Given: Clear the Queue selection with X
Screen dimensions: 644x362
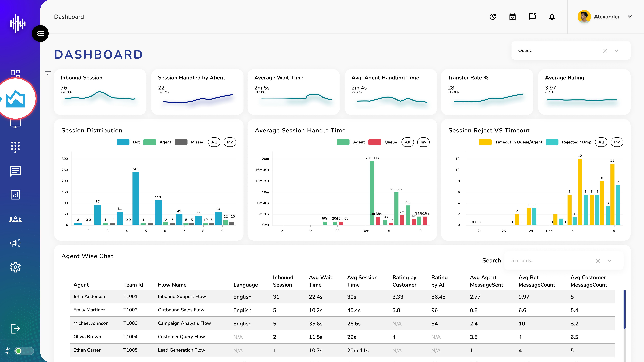Looking at the screenshot, I should 605,51.
